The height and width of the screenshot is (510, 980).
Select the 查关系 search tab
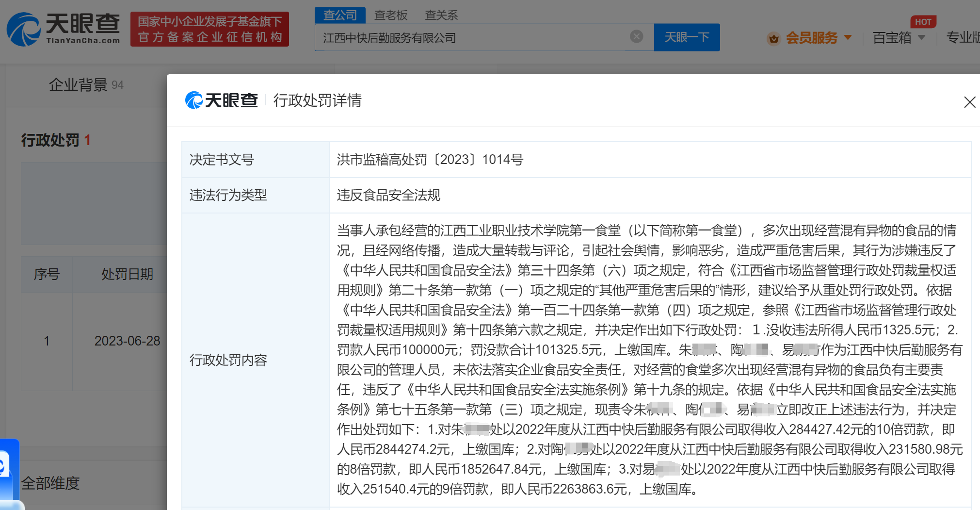point(441,15)
